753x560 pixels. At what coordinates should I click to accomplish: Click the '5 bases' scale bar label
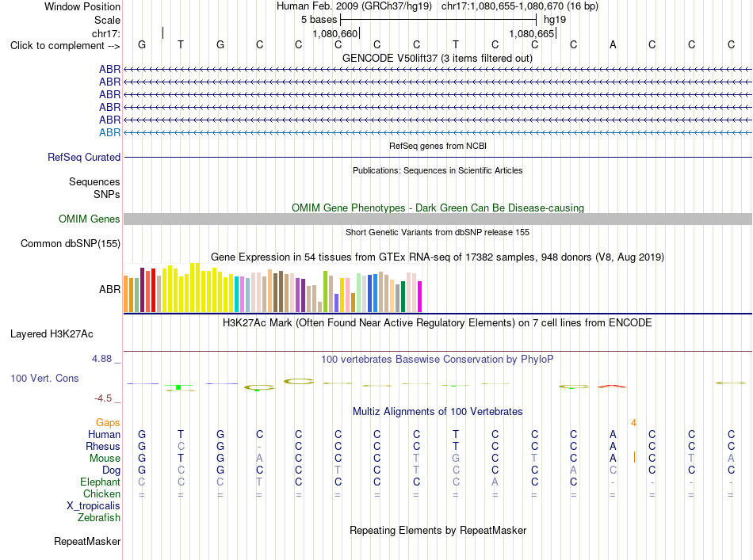[319, 20]
